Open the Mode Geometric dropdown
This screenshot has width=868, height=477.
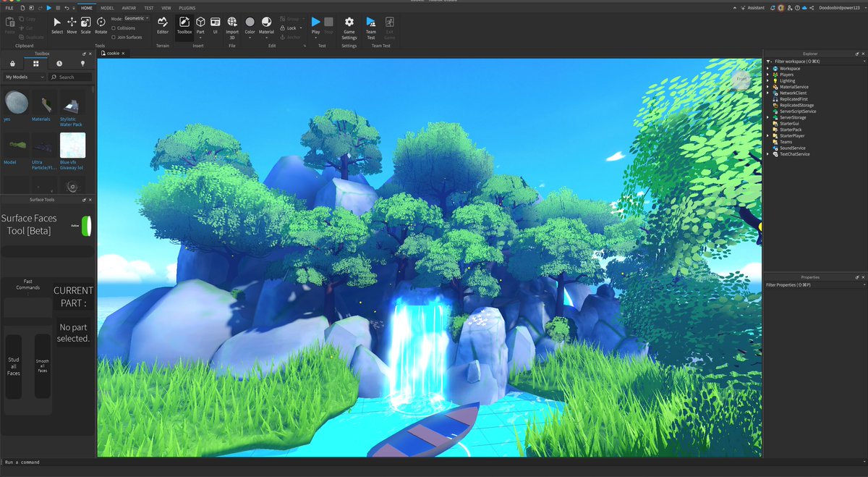[135, 18]
